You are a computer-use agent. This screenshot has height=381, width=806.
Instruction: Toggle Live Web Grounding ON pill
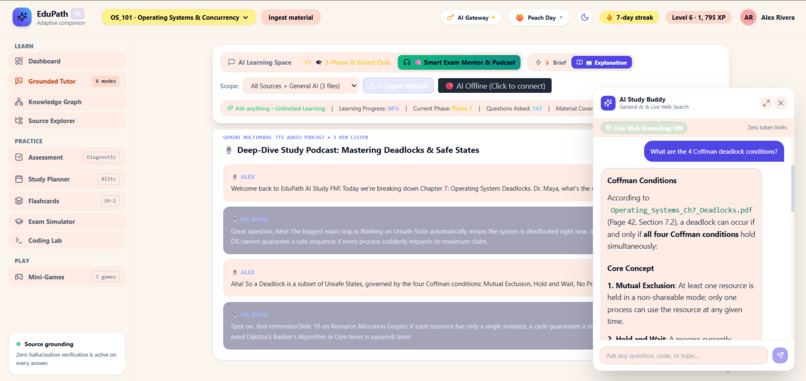pos(644,128)
